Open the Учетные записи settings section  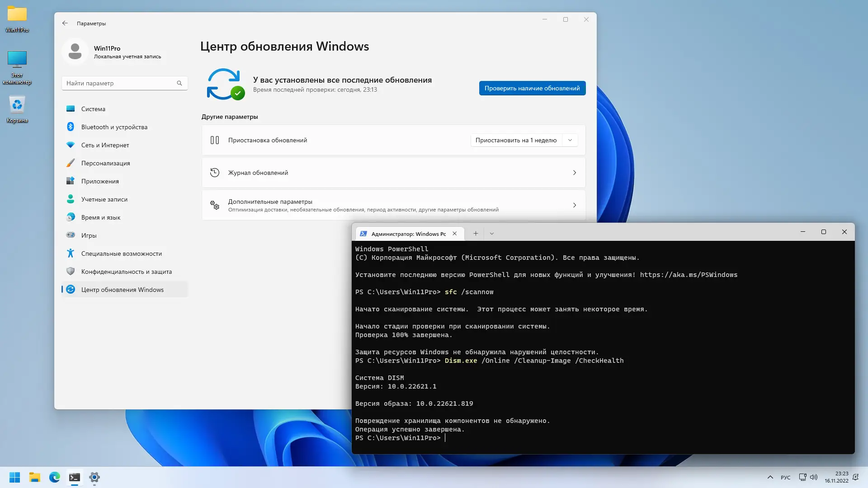[x=104, y=199]
